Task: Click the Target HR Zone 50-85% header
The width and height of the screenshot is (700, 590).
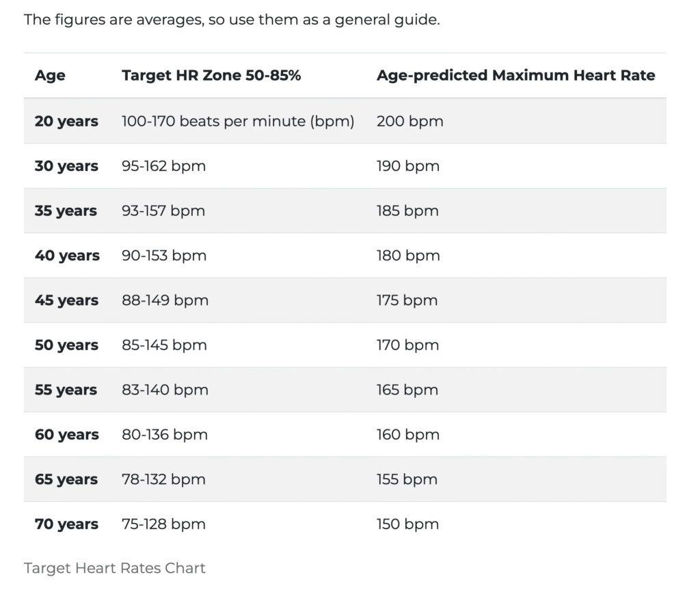Action: 211,75
